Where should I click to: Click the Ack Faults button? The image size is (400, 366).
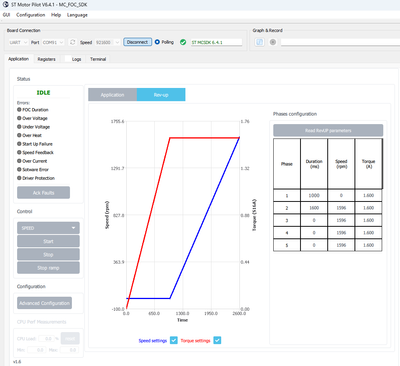click(x=43, y=193)
